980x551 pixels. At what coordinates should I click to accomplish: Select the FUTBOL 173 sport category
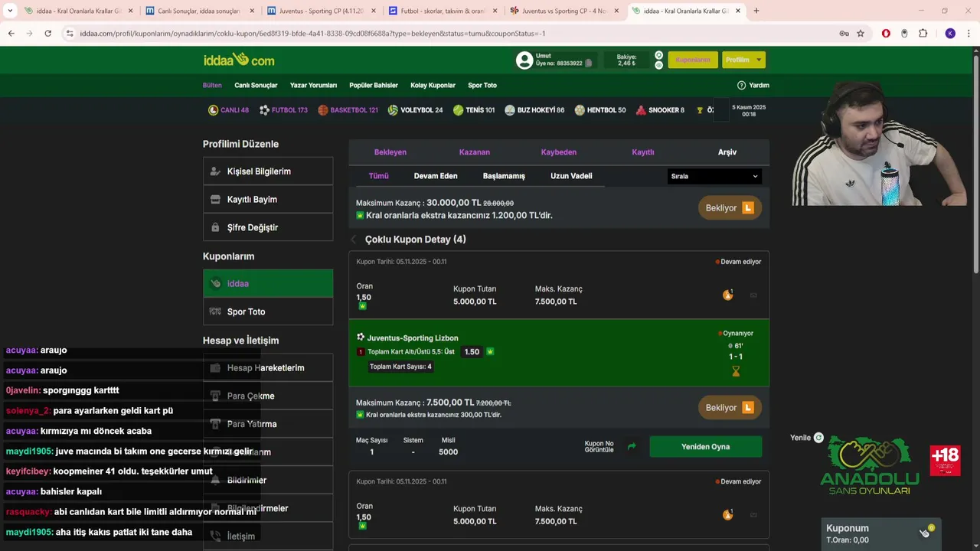pos(283,110)
